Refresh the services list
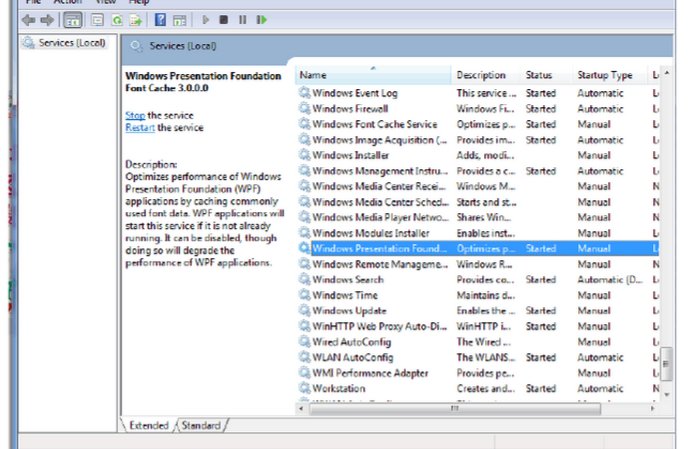This screenshot has height=449, width=700. [117, 20]
